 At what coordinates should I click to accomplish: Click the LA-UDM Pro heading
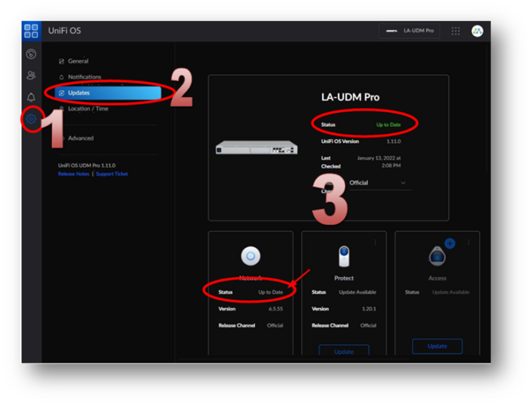pos(351,98)
